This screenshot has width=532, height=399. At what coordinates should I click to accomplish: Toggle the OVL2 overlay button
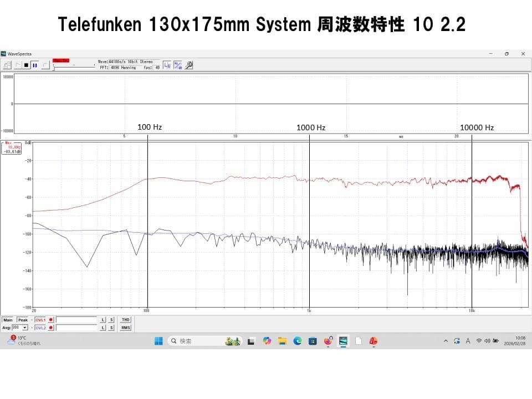click(x=40, y=328)
